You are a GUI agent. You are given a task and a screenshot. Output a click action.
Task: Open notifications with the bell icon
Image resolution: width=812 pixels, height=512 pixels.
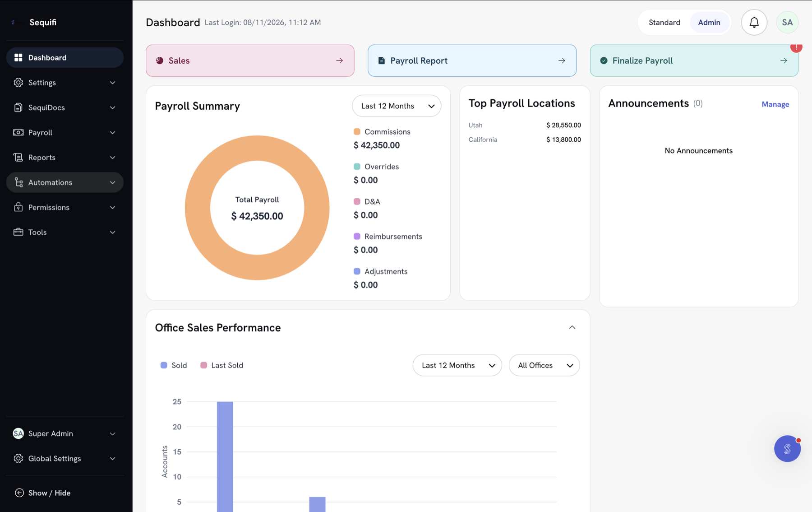click(754, 22)
